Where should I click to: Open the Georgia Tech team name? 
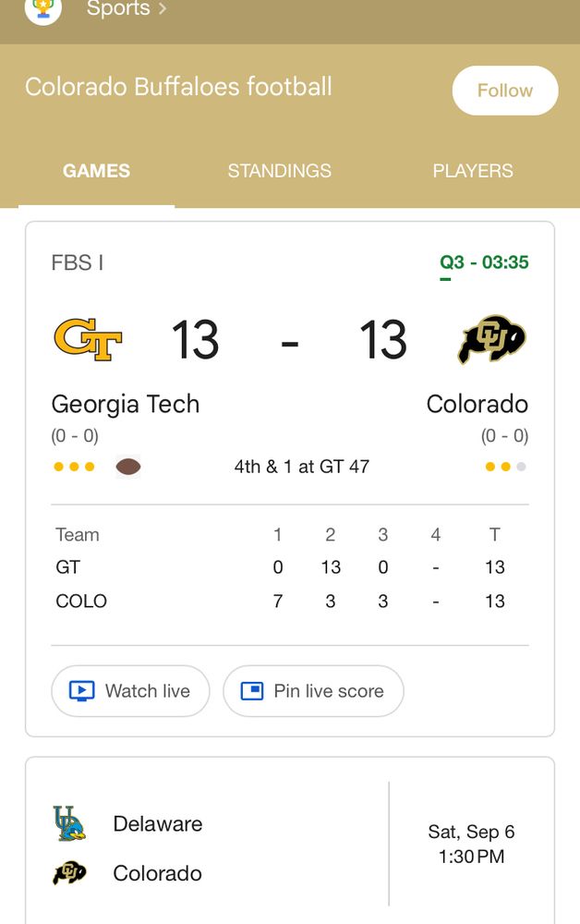(x=126, y=405)
